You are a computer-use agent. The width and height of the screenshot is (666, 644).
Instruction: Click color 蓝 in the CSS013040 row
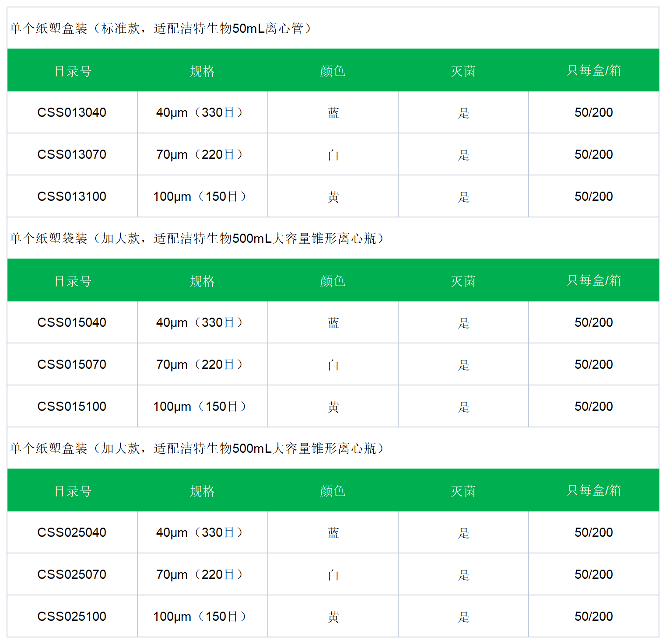333,113
